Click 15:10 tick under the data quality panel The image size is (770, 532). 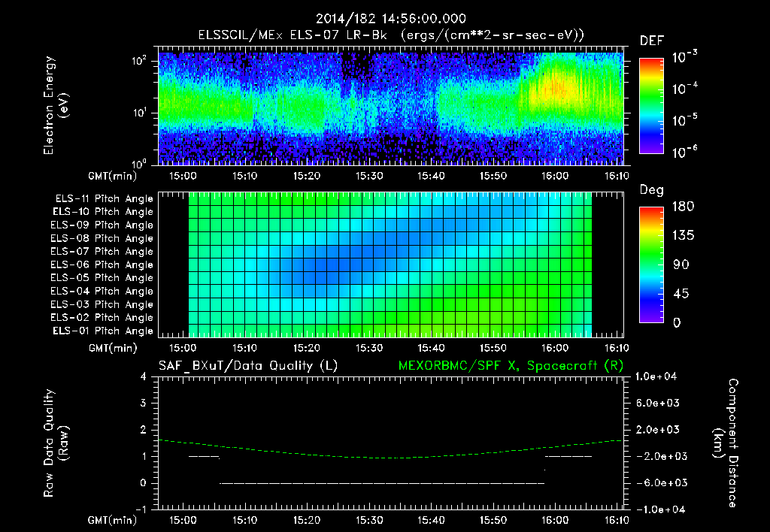click(244, 520)
